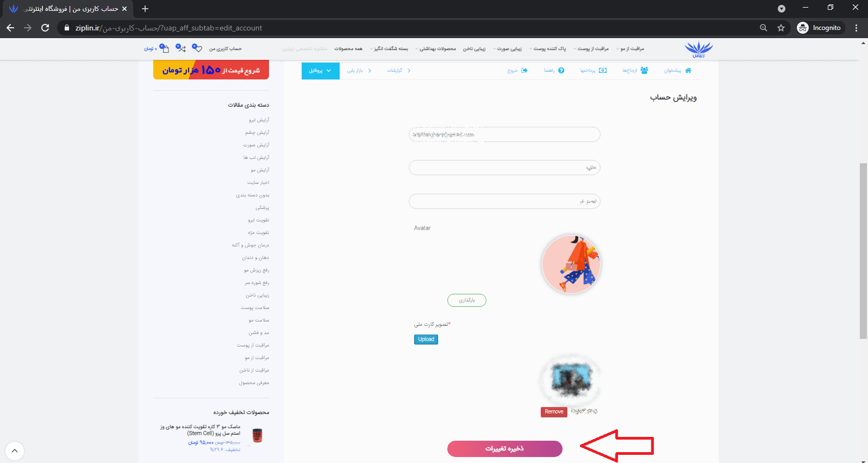Expand مراقبت از پوست nav dropdown
Viewport: 868px width, 463px height.
(591, 49)
